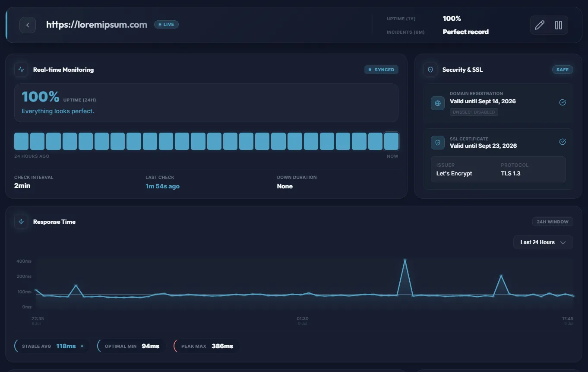588x372 pixels.
Task: Click the Real-time Monitoring pulse icon
Action: click(x=21, y=70)
